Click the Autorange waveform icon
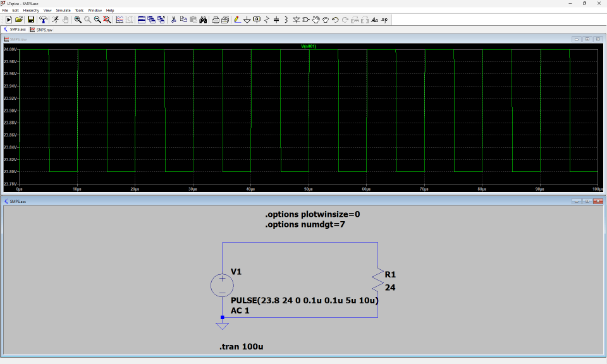Image resolution: width=607 pixels, height=364 pixels. (x=120, y=20)
